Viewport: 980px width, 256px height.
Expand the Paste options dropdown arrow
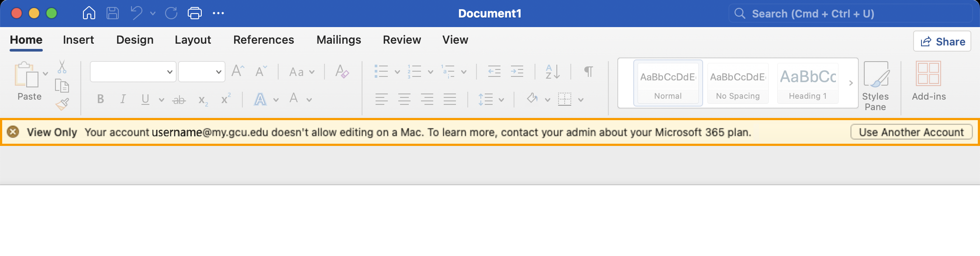pyautogui.click(x=45, y=73)
